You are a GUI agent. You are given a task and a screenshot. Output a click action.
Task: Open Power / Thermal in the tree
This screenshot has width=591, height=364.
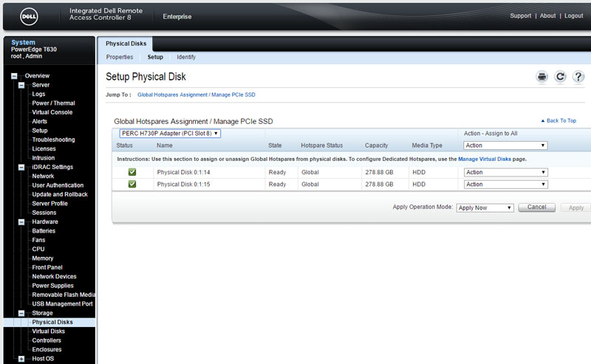pyautogui.click(x=53, y=103)
